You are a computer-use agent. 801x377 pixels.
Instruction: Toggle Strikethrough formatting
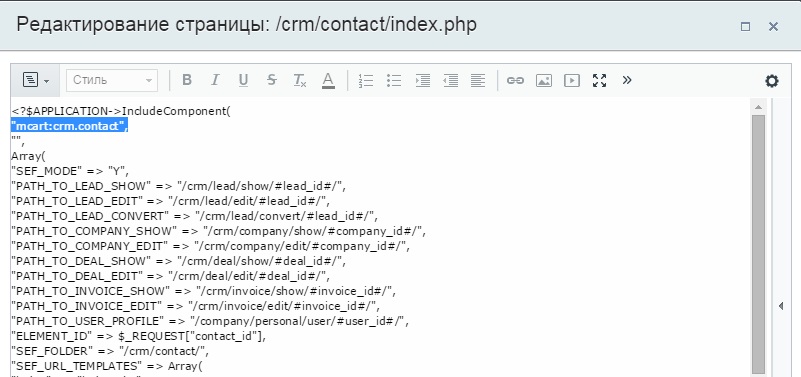click(272, 80)
